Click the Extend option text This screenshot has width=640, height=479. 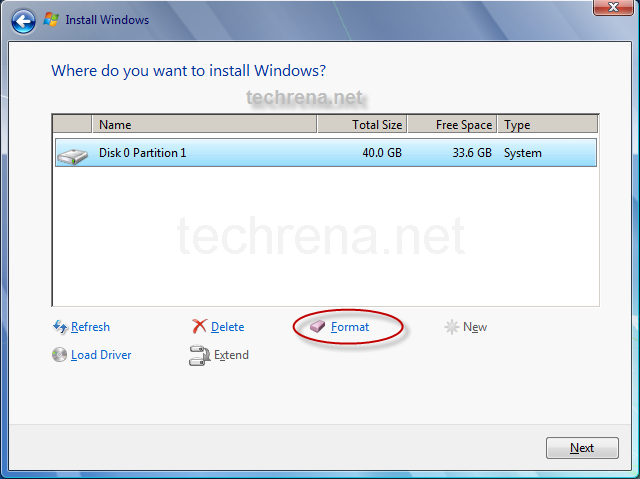tap(231, 355)
